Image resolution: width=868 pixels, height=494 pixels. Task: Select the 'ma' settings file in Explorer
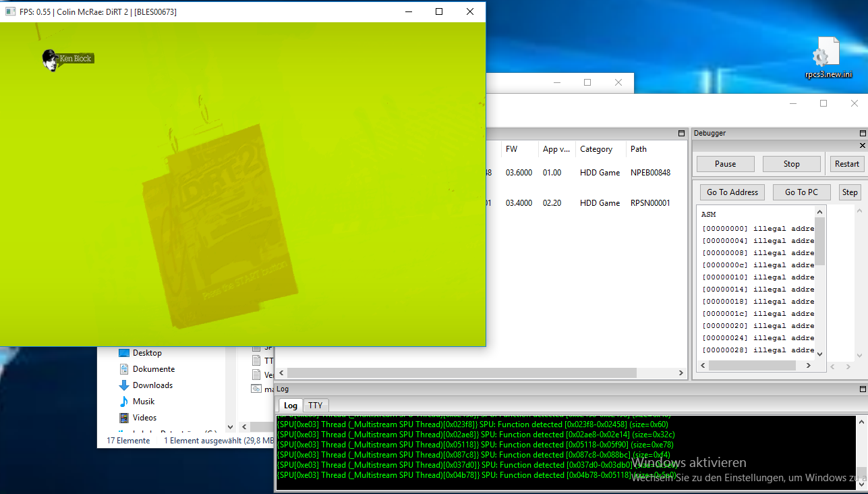coord(263,389)
